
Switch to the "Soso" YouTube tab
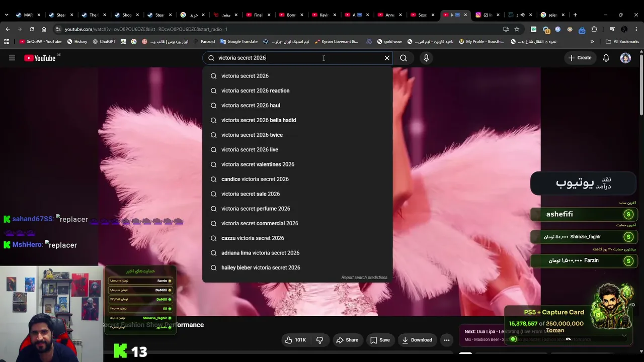point(423,15)
